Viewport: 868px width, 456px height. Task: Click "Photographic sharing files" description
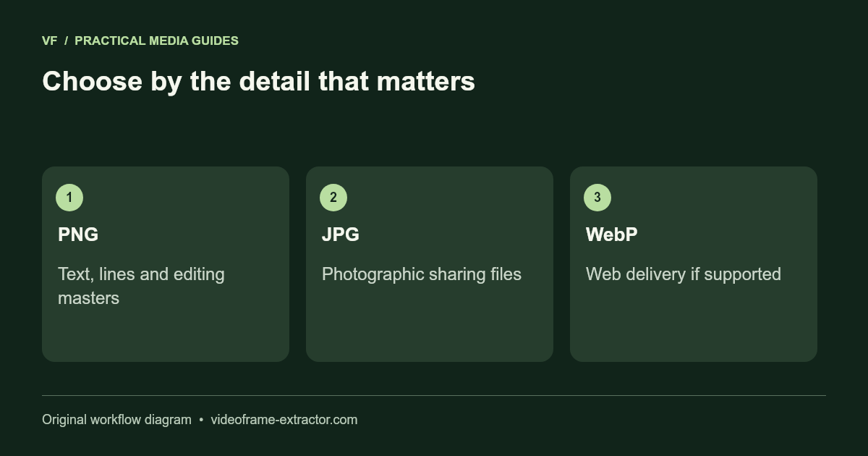(x=422, y=274)
